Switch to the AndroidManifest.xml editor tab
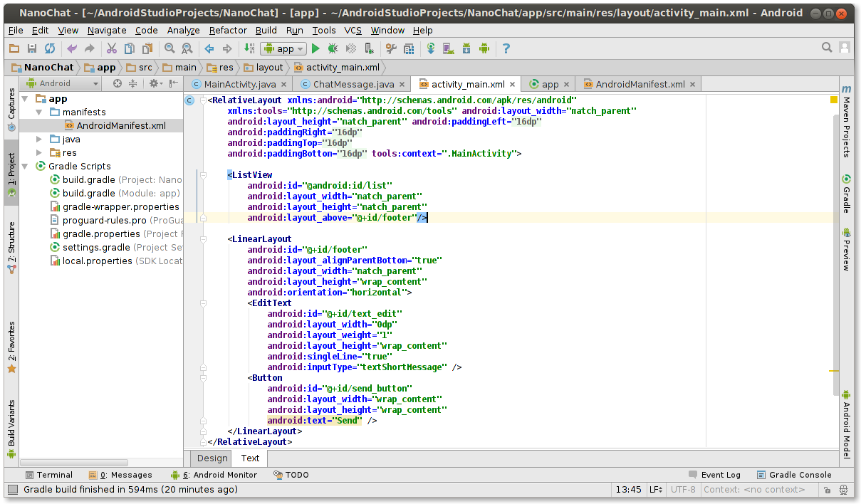Image resolution: width=861 pixels, height=504 pixels. click(640, 84)
